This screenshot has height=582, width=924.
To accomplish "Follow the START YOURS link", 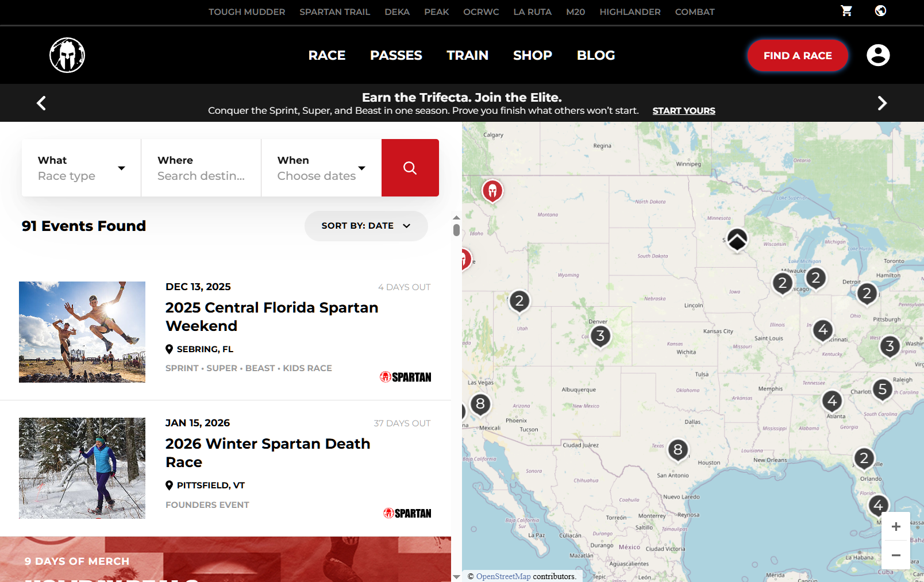I will click(684, 110).
